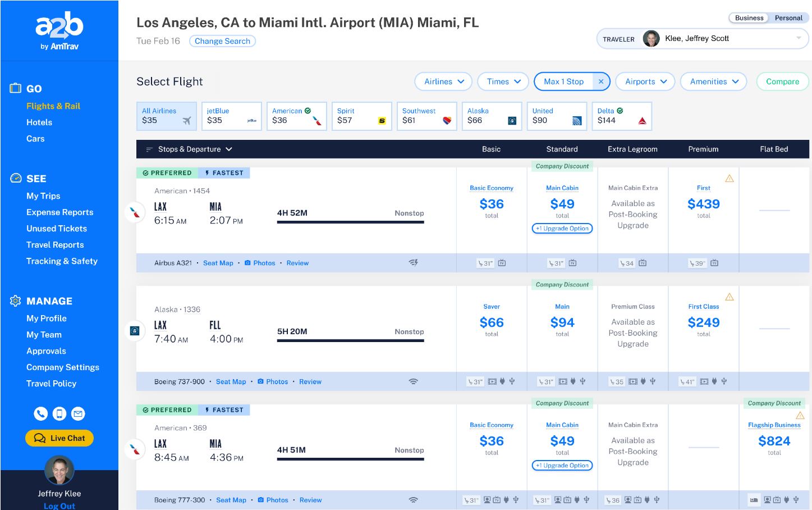This screenshot has height=510, width=812.
Task: Click the Change Search button
Action: pyautogui.click(x=222, y=41)
